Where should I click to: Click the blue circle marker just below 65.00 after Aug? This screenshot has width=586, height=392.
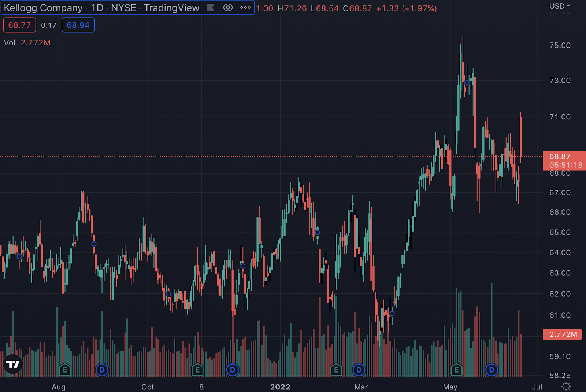tap(94, 244)
